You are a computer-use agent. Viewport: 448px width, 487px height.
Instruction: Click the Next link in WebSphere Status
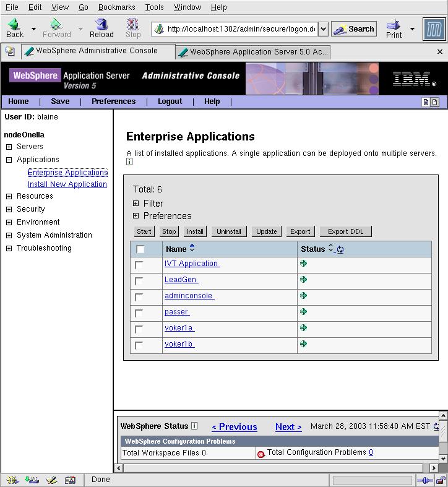(x=288, y=427)
